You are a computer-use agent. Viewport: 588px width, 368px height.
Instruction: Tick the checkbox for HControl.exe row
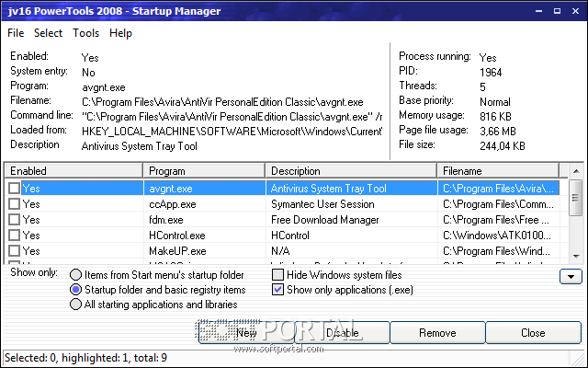(x=15, y=236)
